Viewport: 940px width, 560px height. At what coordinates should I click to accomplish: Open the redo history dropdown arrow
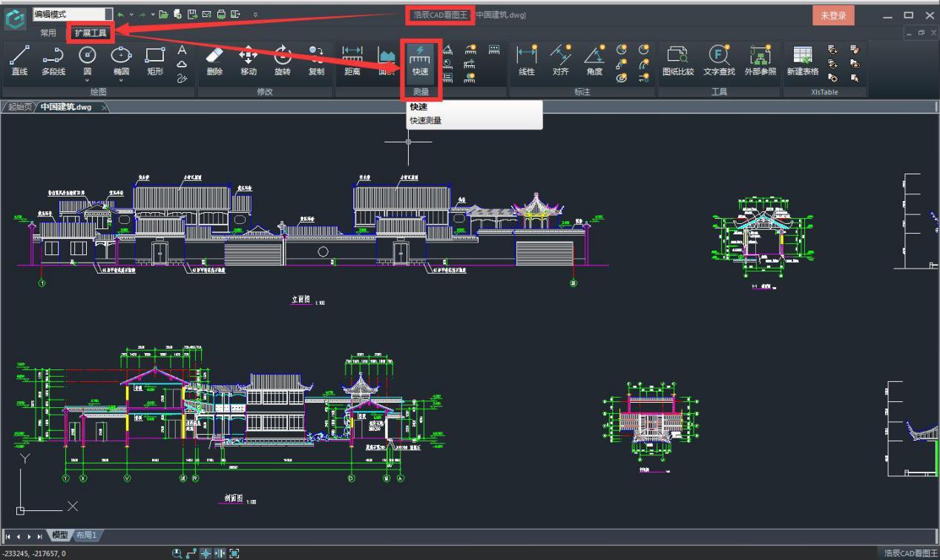coord(153,15)
